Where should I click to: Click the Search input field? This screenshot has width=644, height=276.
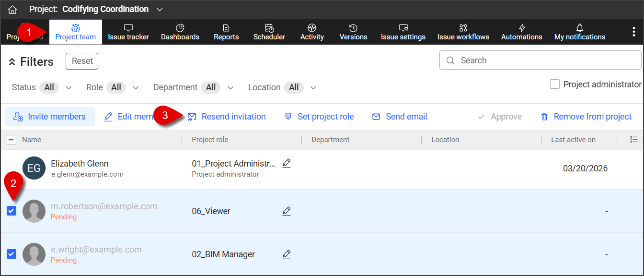click(x=540, y=60)
